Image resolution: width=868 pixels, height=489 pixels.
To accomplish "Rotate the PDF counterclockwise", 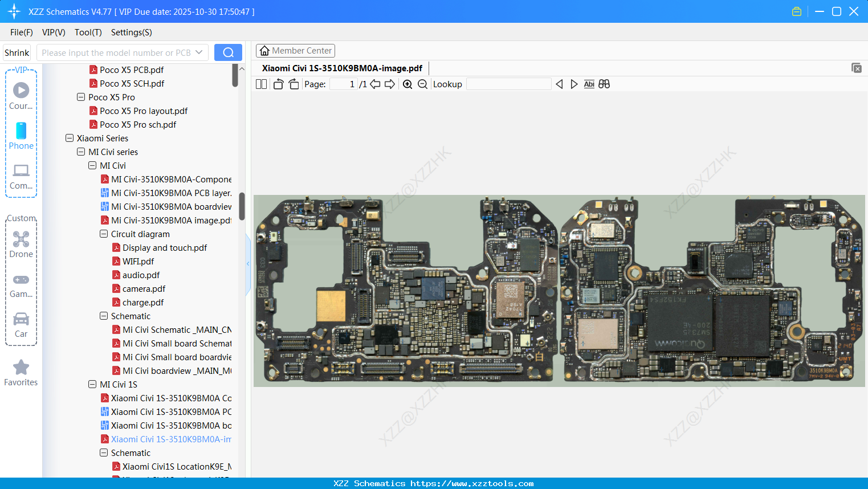I will coord(278,84).
